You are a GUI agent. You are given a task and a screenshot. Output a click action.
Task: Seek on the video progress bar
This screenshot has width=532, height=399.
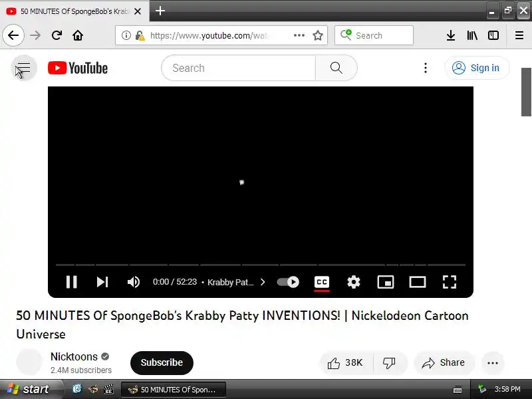pos(261,265)
